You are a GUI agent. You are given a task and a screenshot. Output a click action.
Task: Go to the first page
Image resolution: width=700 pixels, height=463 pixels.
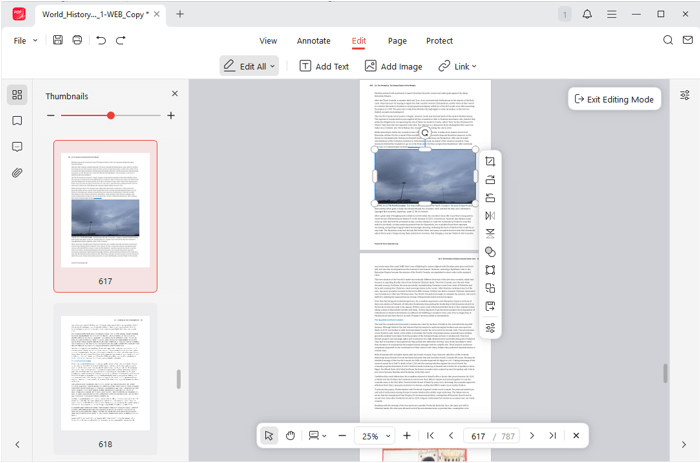(x=430, y=436)
